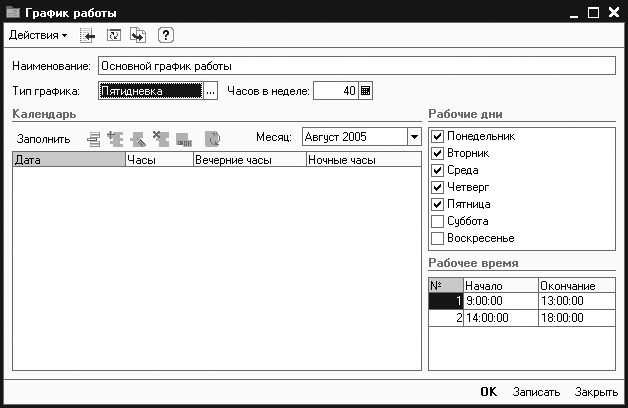Uncheck the Понедельник checkbox

437,136
